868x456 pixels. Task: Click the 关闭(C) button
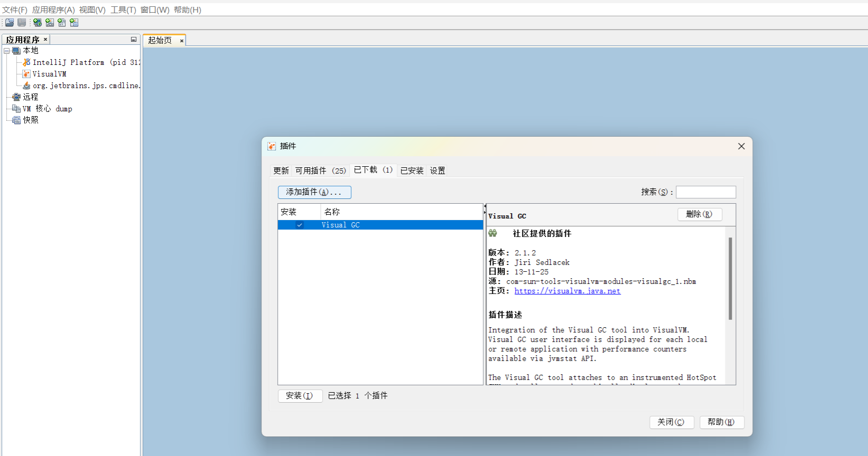click(x=671, y=422)
